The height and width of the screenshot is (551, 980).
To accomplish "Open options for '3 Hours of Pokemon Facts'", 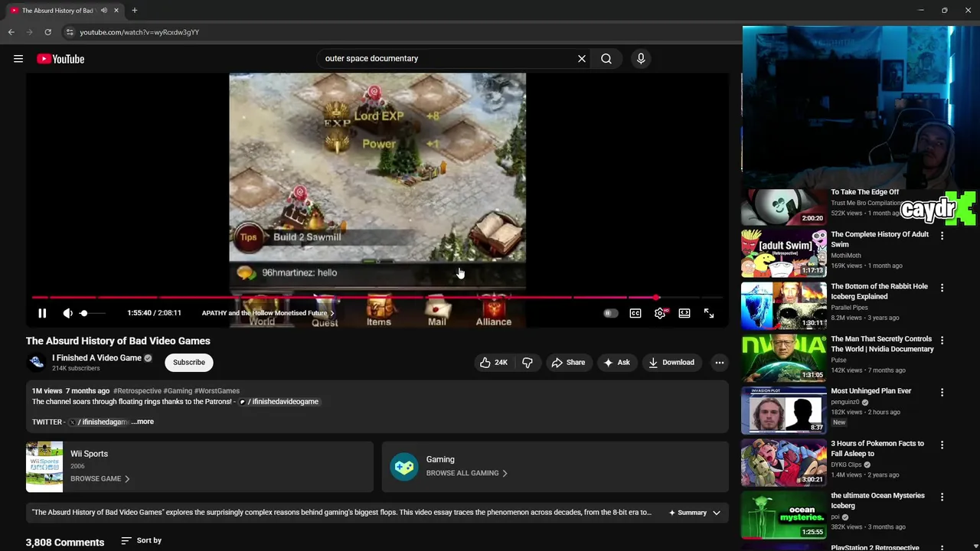I will [942, 445].
